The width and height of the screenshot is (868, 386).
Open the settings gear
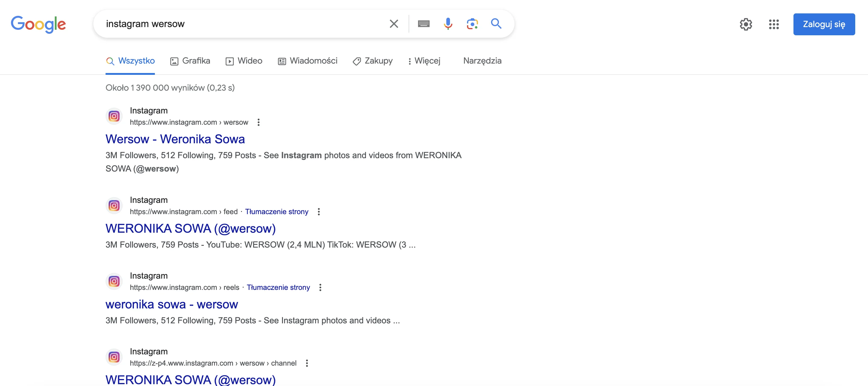click(x=746, y=24)
